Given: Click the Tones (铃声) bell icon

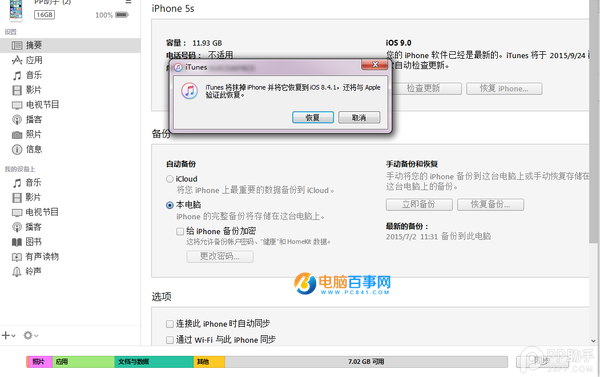Looking at the screenshot, I should click(17, 272).
